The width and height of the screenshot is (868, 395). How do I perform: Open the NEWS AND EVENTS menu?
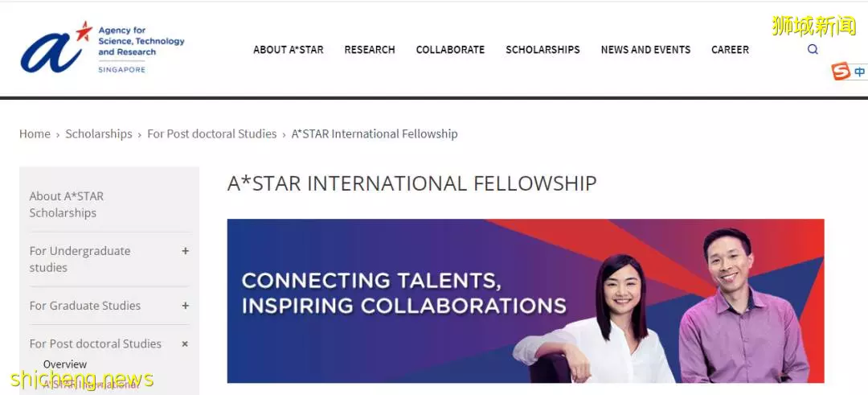tap(645, 50)
